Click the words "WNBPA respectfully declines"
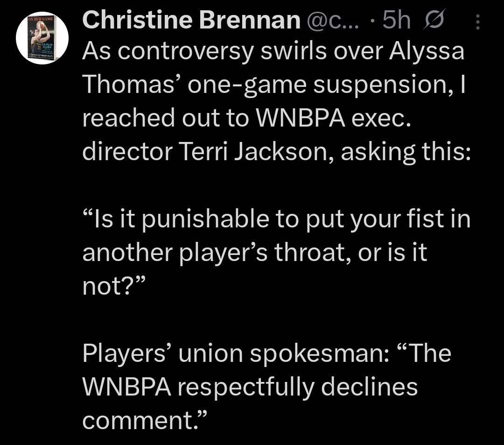Image resolution: width=504 pixels, height=445 pixels. coord(250,387)
